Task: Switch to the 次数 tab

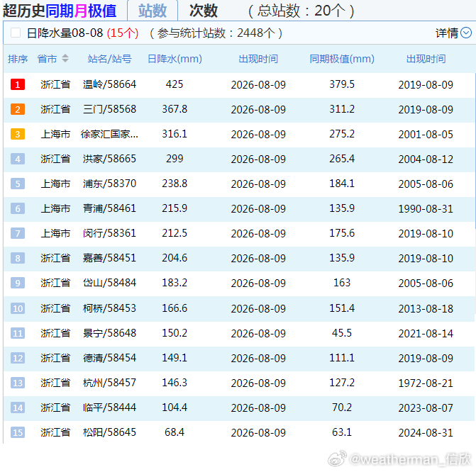Action: [x=204, y=11]
